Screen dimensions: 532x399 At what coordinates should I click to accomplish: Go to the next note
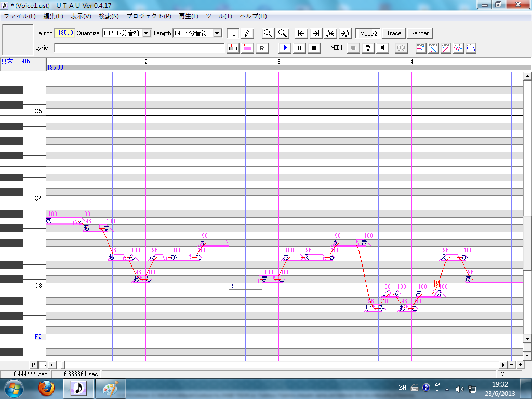pos(345,33)
